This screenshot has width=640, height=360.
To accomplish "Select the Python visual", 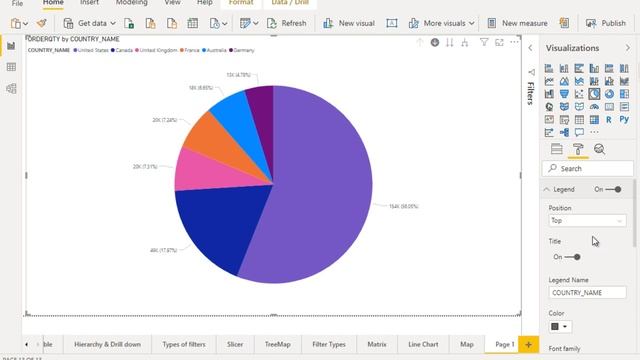I will coord(624,120).
